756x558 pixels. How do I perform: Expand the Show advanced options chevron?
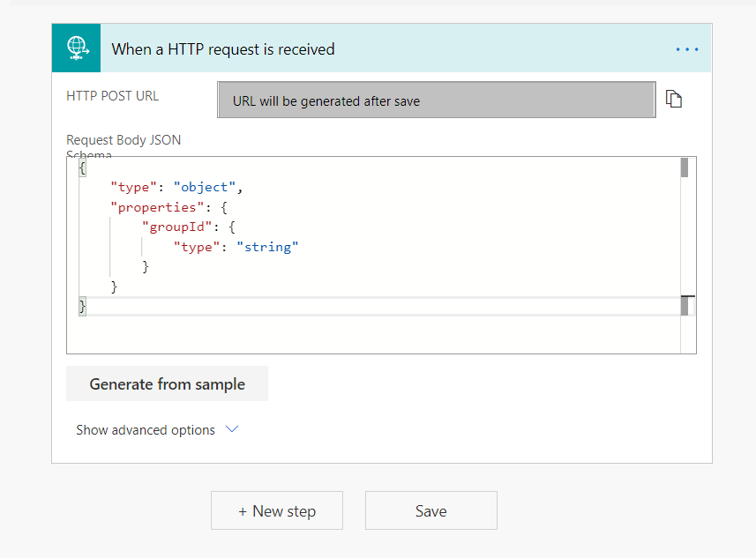(x=232, y=429)
